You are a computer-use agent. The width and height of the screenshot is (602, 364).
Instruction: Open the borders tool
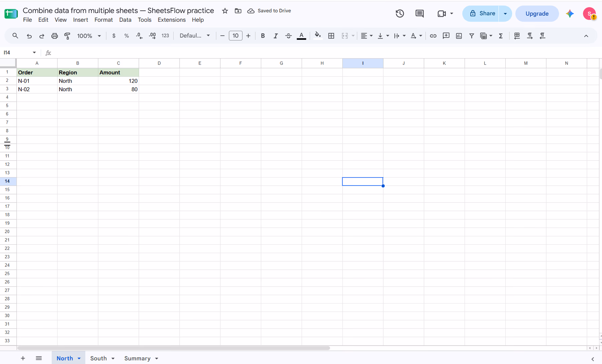331,36
